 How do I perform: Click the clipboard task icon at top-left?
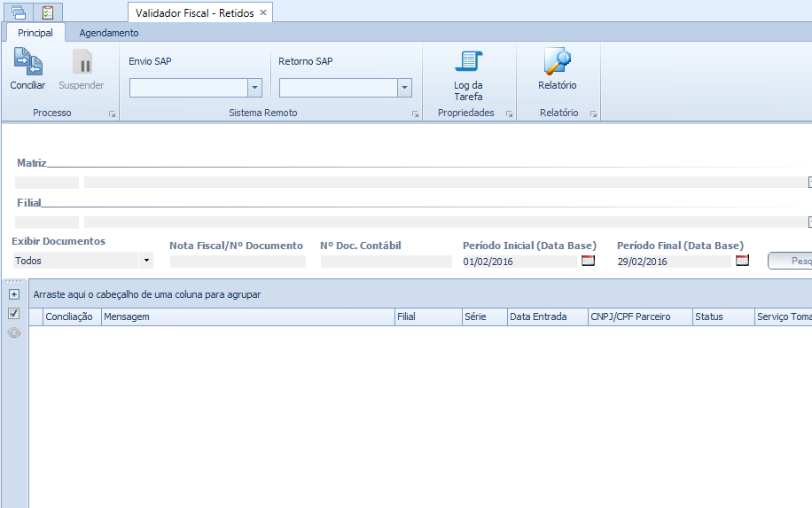(48, 12)
